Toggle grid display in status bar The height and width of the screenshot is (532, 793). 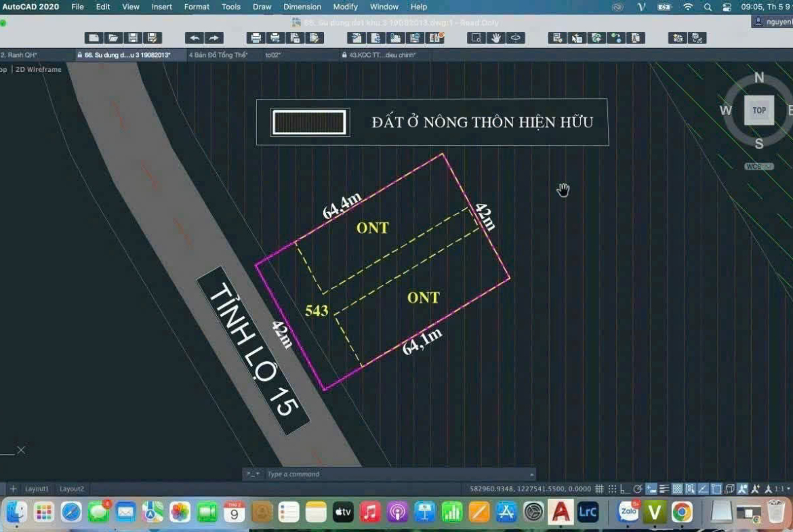pyautogui.click(x=599, y=489)
